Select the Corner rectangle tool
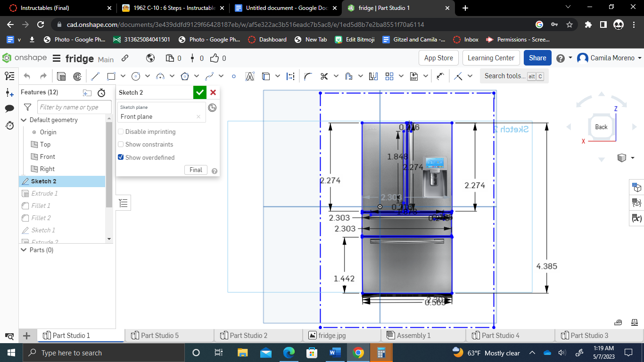The image size is (644, 362). click(111, 75)
